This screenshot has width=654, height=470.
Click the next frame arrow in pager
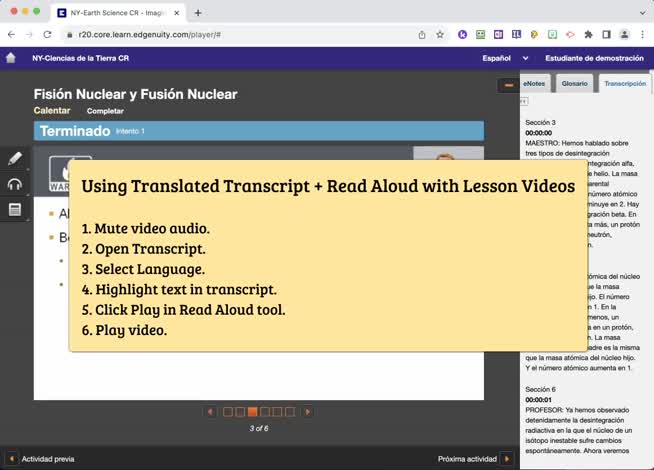pos(307,411)
